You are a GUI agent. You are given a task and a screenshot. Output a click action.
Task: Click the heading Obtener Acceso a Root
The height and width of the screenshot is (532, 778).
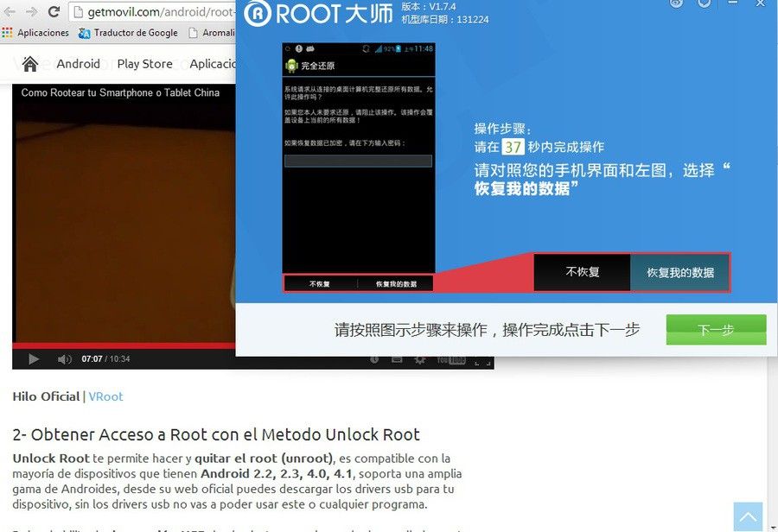[x=216, y=434]
